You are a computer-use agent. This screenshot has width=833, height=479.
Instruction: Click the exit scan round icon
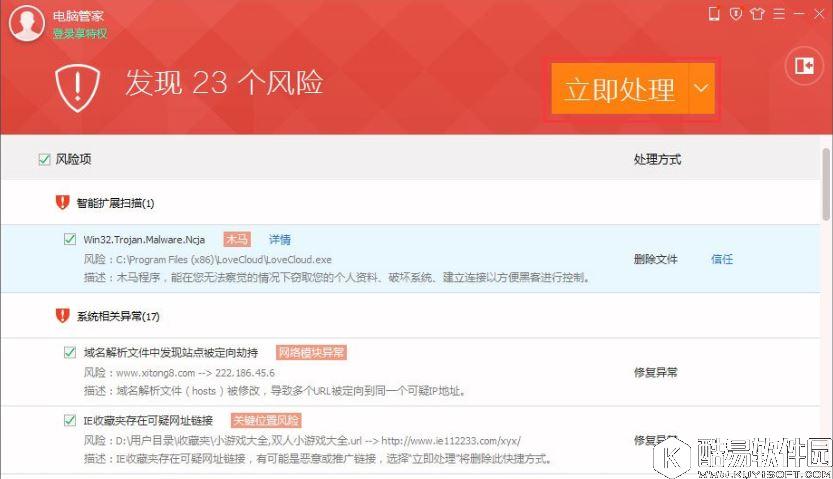click(x=804, y=66)
